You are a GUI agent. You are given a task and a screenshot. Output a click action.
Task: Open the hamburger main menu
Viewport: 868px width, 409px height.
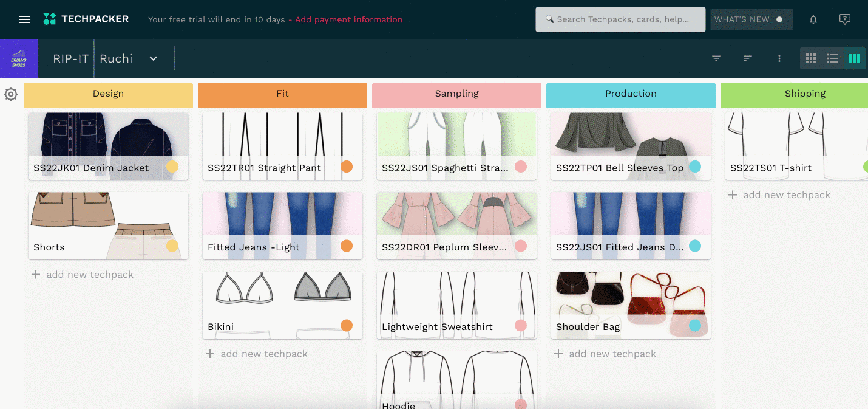[x=25, y=19]
